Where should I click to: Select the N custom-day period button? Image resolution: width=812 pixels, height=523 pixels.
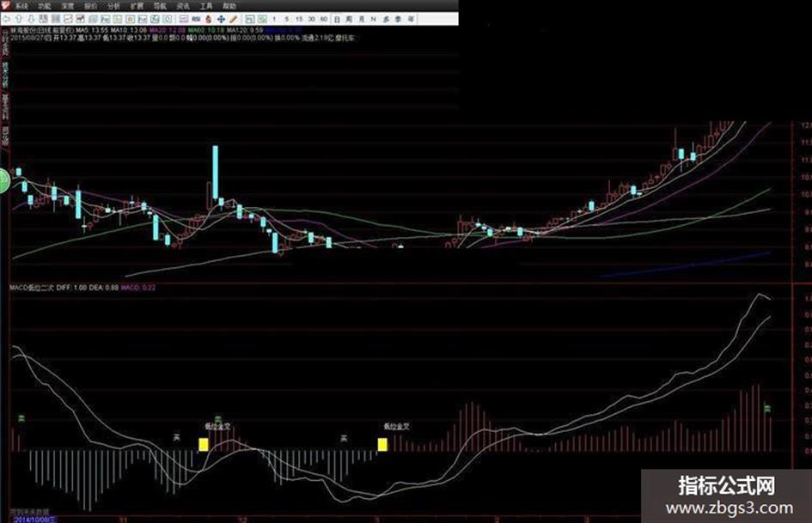coord(374,19)
